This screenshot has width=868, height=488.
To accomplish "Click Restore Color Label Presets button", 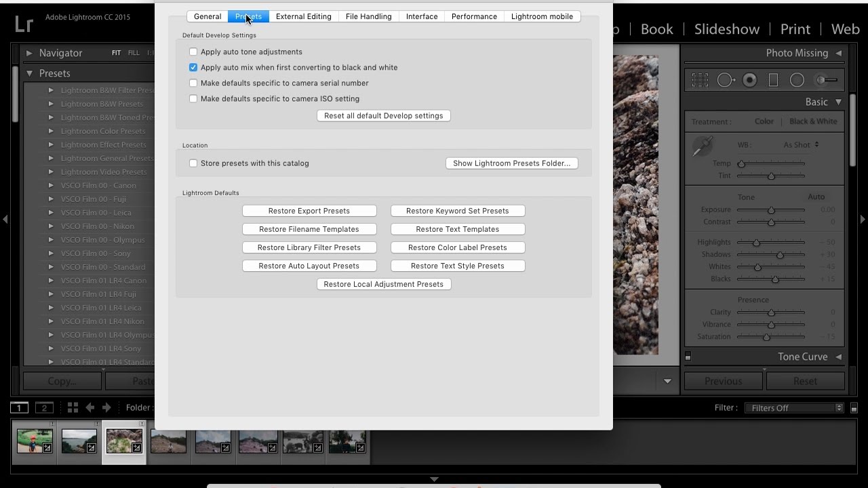I will click(x=458, y=247).
